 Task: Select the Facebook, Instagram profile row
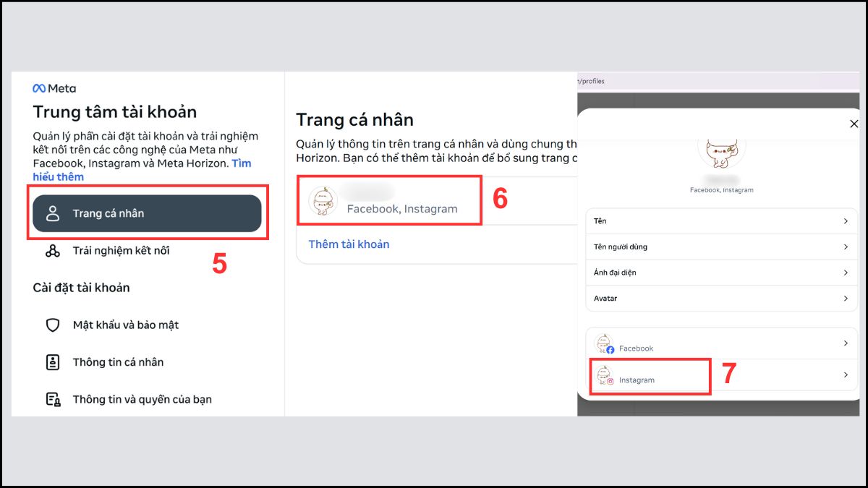tap(437, 201)
